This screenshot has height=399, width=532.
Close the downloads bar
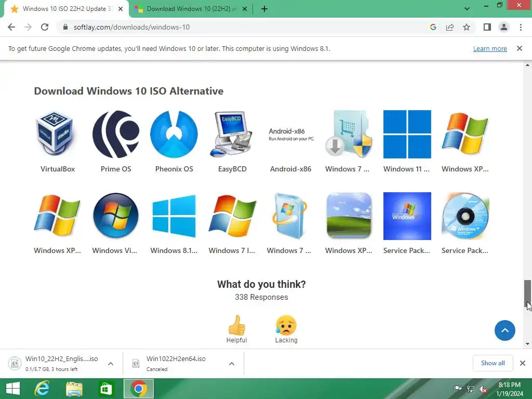click(x=523, y=363)
